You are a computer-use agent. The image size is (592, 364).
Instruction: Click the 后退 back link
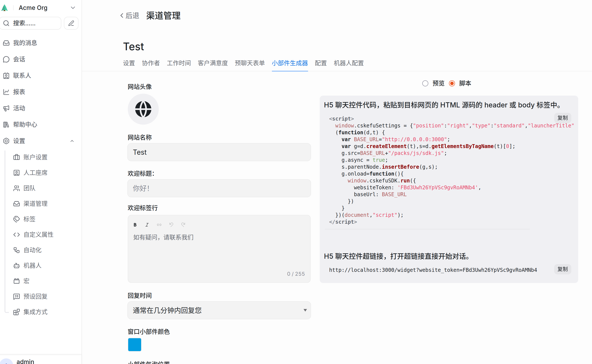tap(130, 16)
